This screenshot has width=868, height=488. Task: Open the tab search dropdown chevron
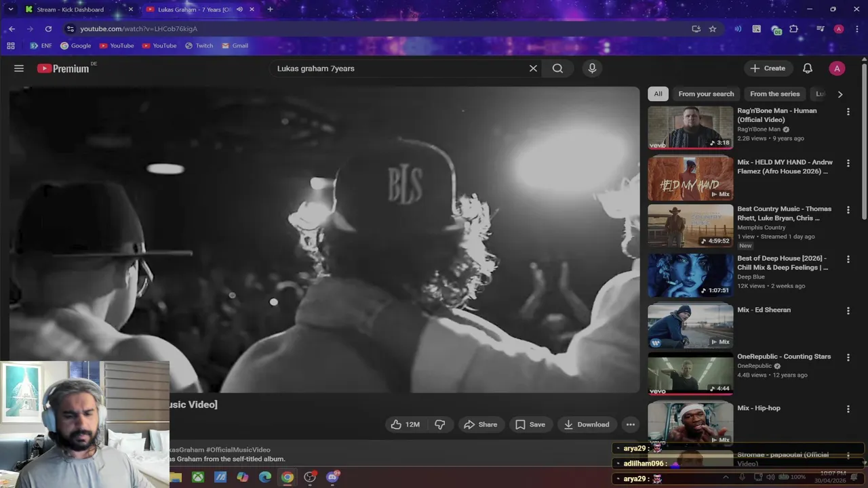(10, 9)
